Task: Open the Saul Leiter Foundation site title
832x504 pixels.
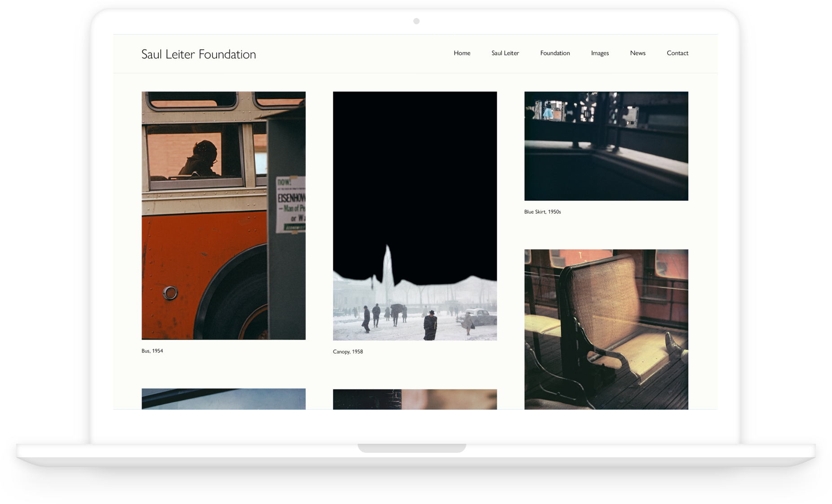Action: coord(199,54)
